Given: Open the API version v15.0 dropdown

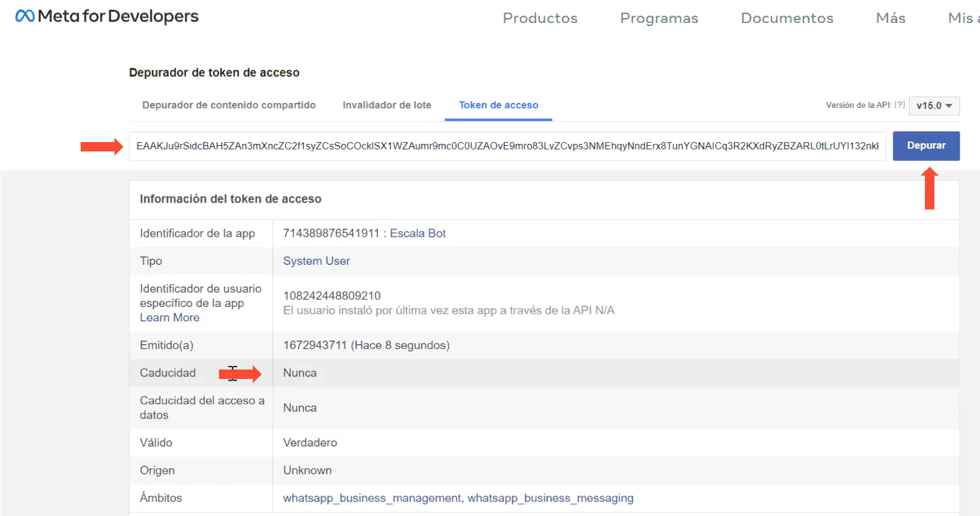Looking at the screenshot, I should tap(934, 105).
